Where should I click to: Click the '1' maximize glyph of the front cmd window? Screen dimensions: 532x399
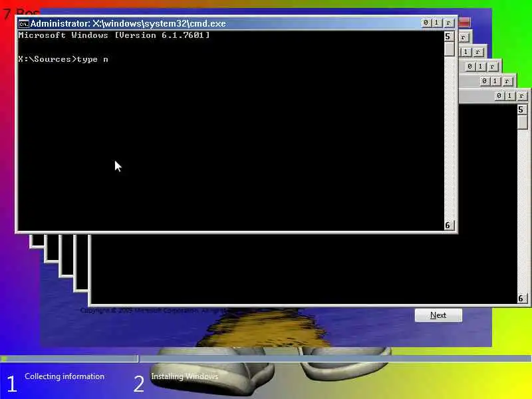point(437,23)
